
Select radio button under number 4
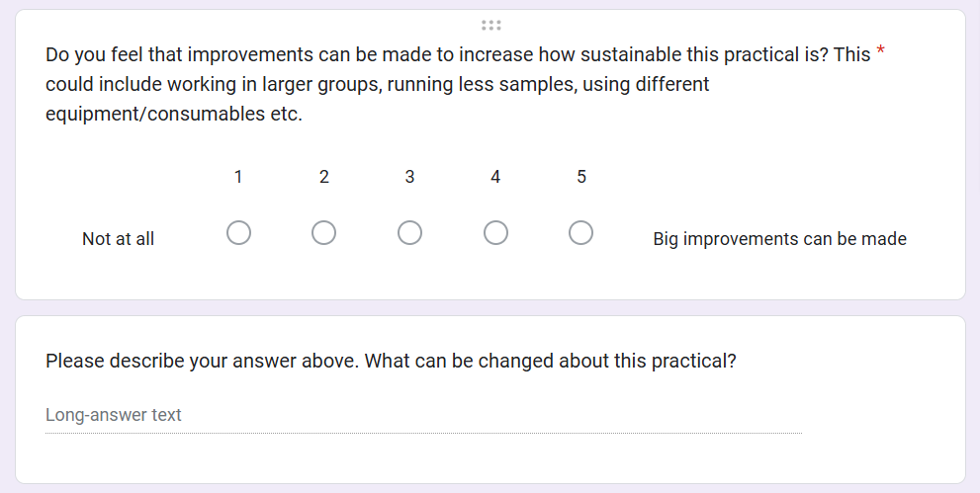[x=495, y=233]
